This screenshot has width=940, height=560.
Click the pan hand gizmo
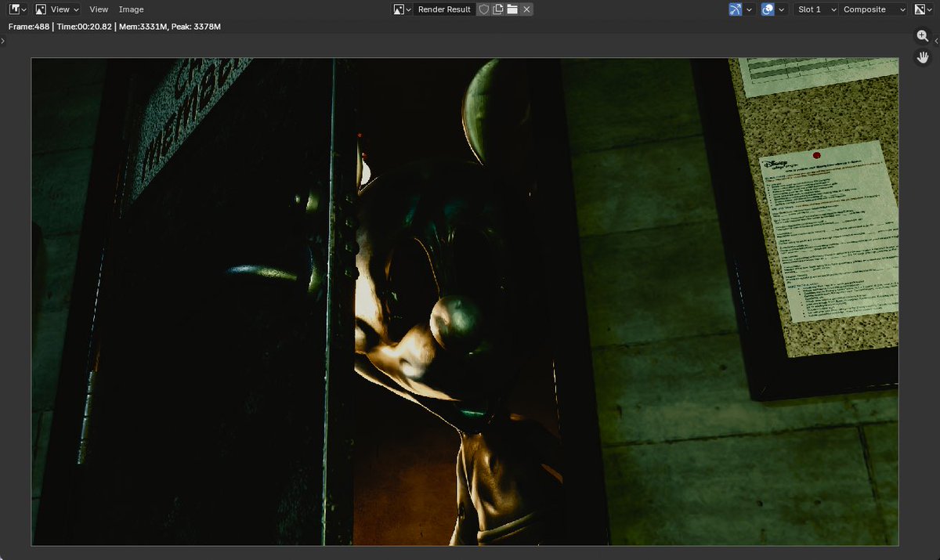[924, 57]
